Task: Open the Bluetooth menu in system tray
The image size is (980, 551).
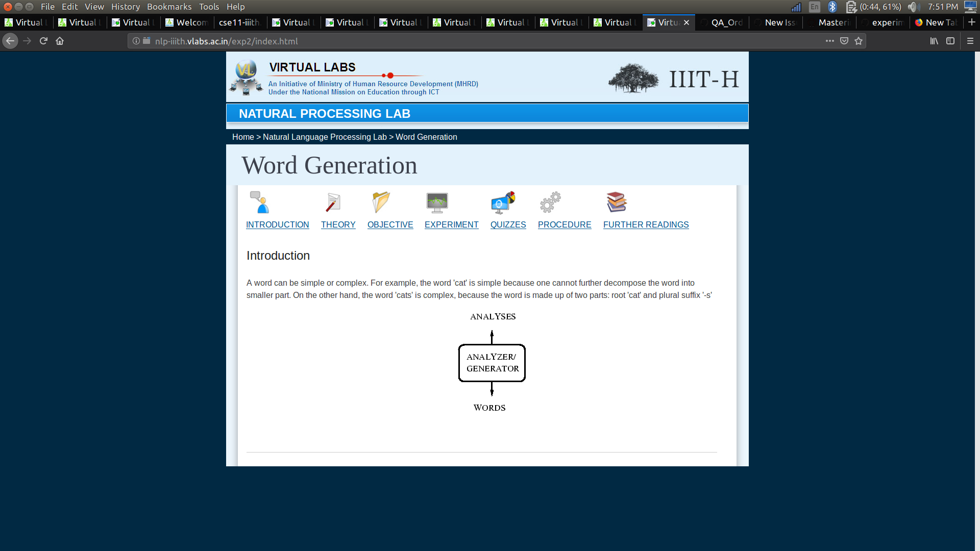Action: point(833,7)
